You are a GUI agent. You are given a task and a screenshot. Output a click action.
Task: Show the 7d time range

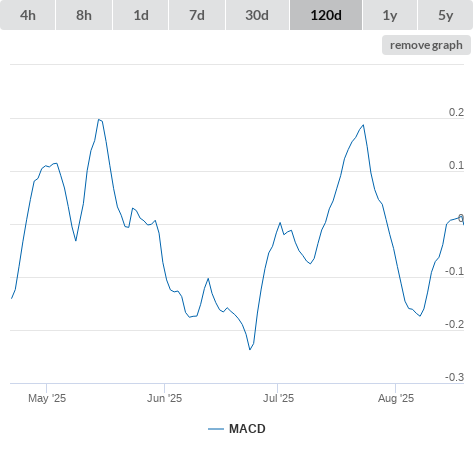pyautogui.click(x=197, y=15)
